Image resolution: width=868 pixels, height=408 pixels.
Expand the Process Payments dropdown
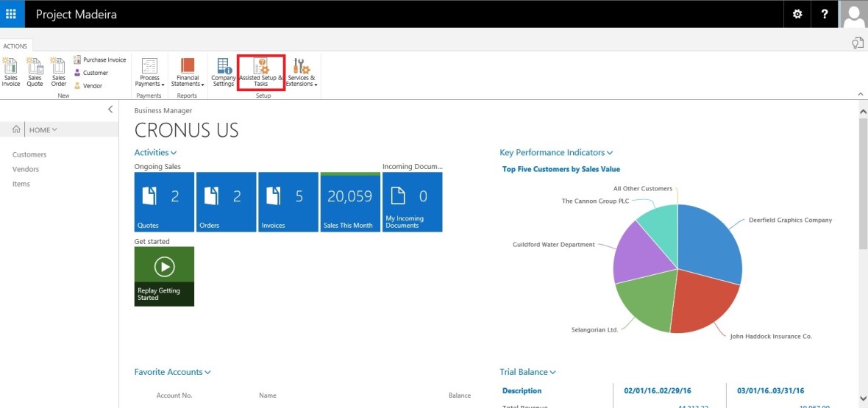[x=150, y=72]
